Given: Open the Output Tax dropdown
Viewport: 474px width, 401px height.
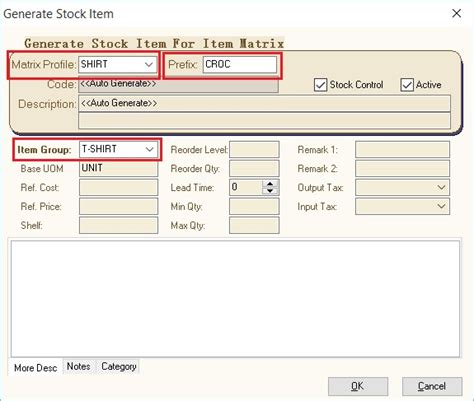Looking at the screenshot, I should pos(441,187).
